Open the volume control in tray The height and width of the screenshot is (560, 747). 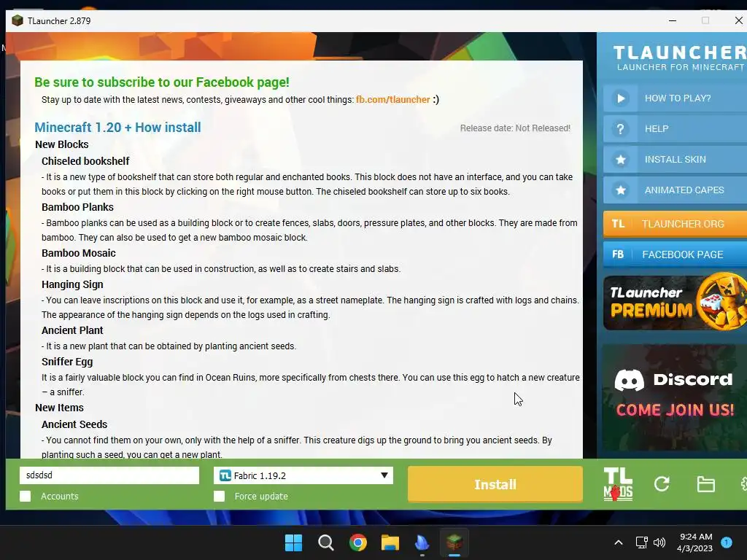pos(659,542)
